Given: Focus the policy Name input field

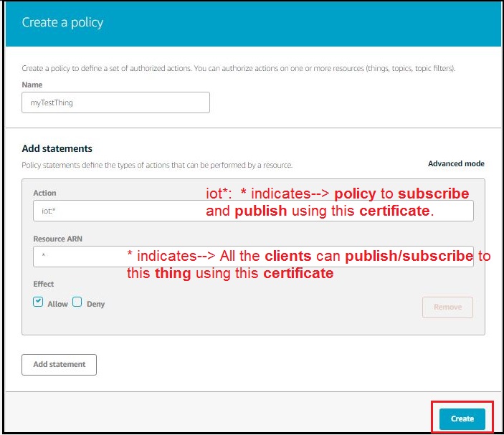Looking at the screenshot, I should 115,102.
